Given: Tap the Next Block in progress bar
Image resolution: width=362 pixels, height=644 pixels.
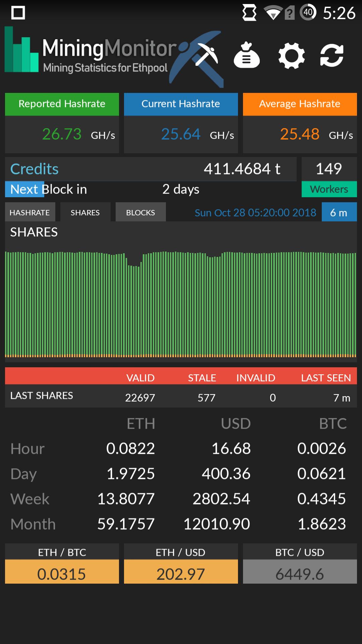Looking at the screenshot, I should (151, 189).
